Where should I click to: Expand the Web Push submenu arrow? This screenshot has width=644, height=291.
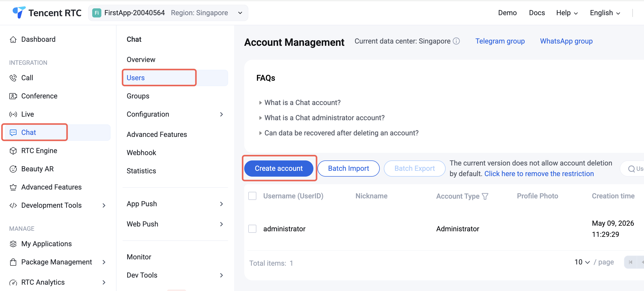(x=221, y=224)
